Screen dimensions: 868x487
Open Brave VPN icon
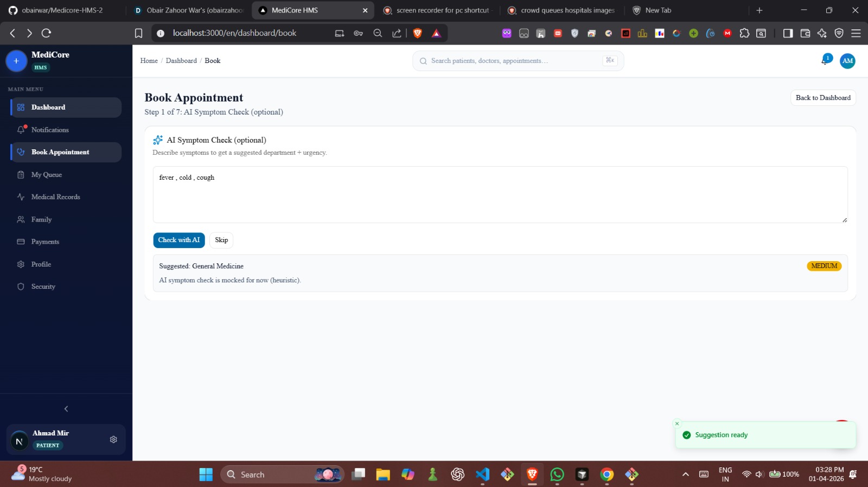(839, 33)
